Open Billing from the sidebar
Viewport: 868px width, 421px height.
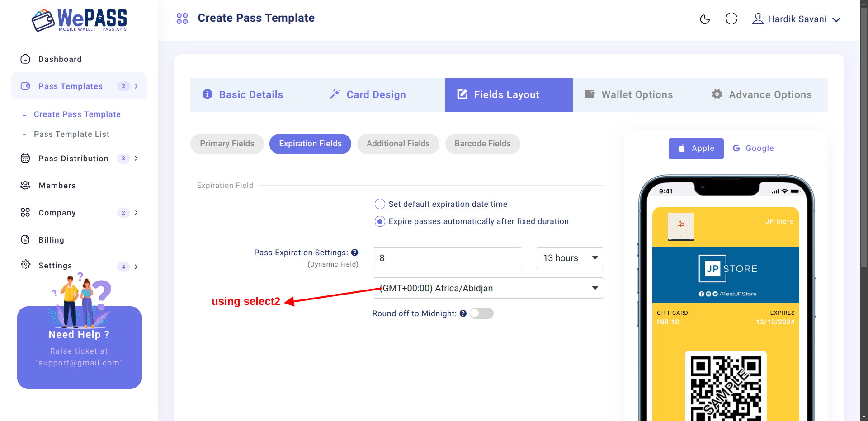click(x=51, y=240)
